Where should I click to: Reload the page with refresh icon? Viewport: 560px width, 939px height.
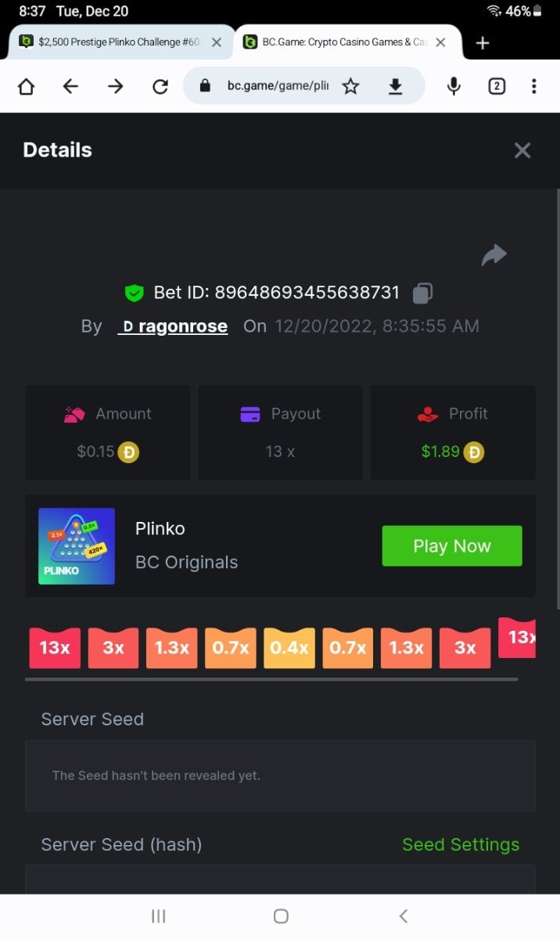click(x=160, y=87)
